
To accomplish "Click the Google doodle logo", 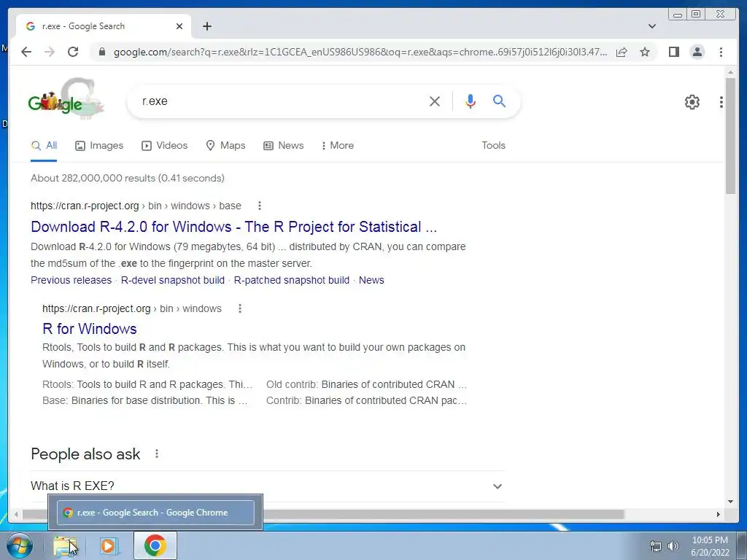I will click(x=66, y=99).
